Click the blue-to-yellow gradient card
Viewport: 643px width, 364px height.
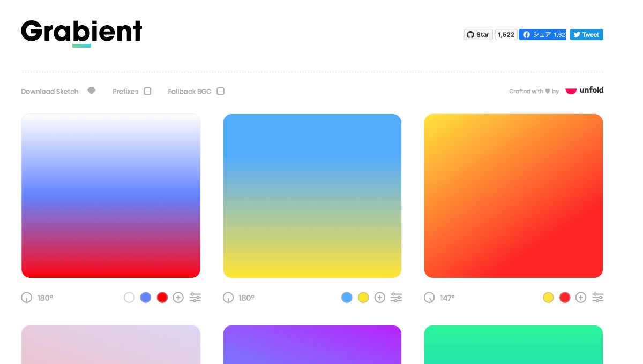tap(312, 196)
